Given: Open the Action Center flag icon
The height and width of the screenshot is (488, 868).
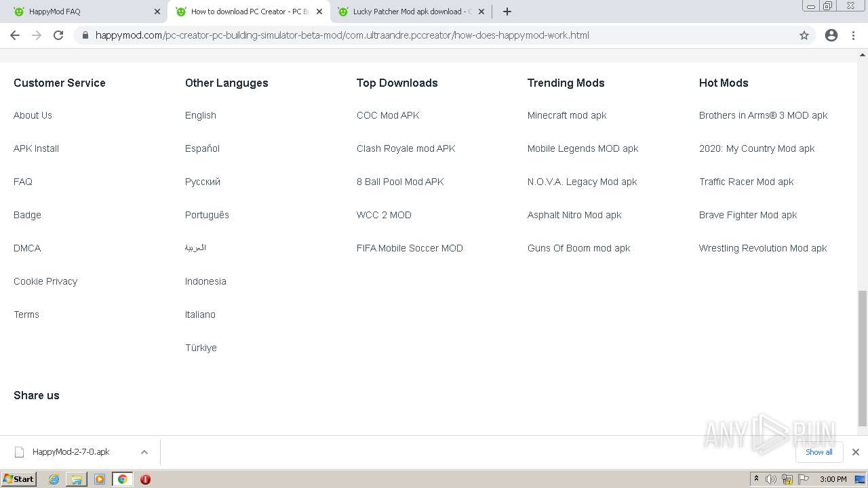Looking at the screenshot, I should coord(804,479).
